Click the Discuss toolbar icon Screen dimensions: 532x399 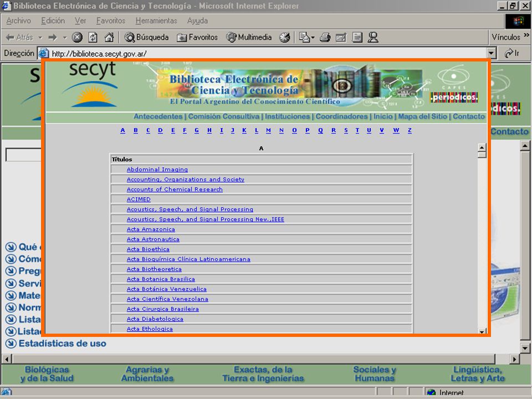click(x=357, y=37)
